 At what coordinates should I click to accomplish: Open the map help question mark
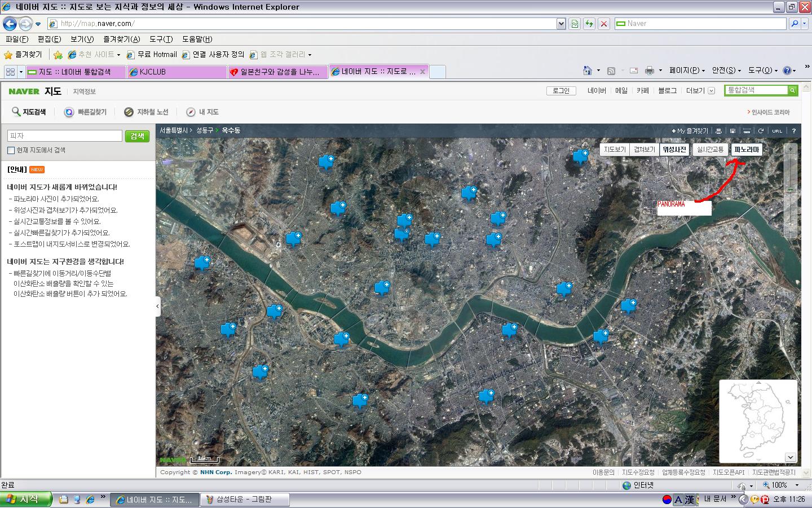(x=793, y=131)
